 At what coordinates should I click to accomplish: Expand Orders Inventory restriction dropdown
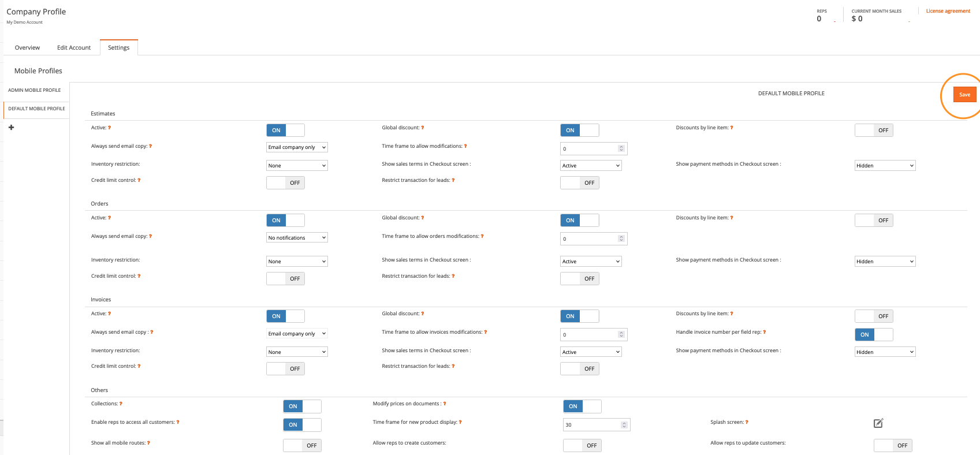click(x=297, y=262)
